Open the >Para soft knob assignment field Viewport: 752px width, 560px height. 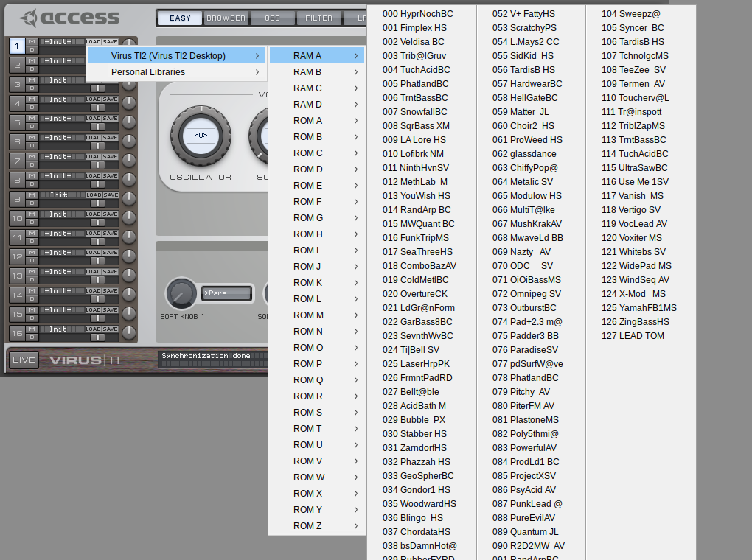pos(227,293)
